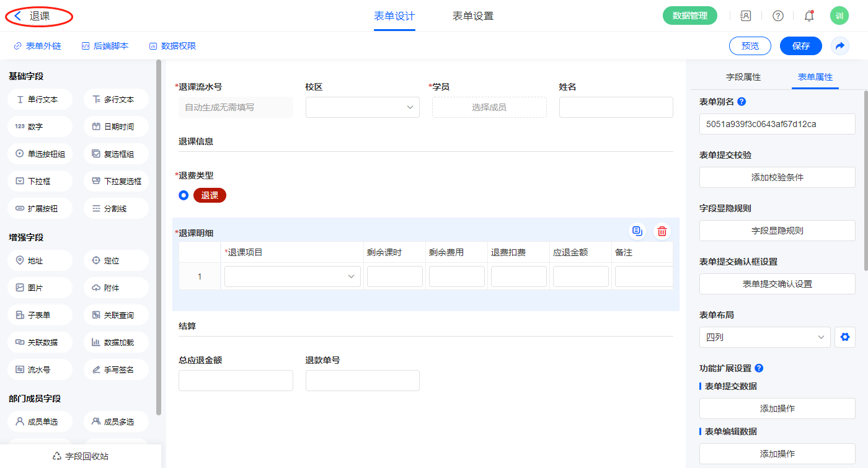This screenshot has height=468, width=868.
Task: Select the 退课 radio button
Action: click(x=184, y=196)
